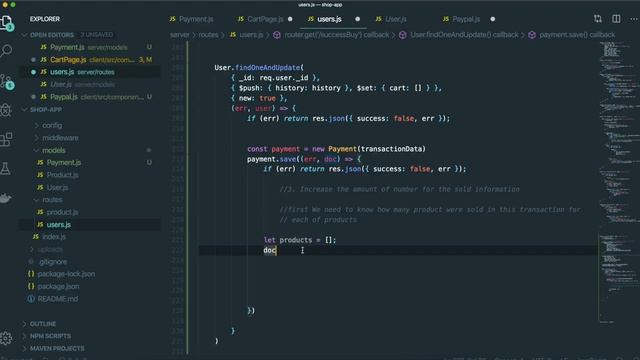Screen dimensions: 640x360
Task: Open the .gitignore file
Action: [90, 262]
